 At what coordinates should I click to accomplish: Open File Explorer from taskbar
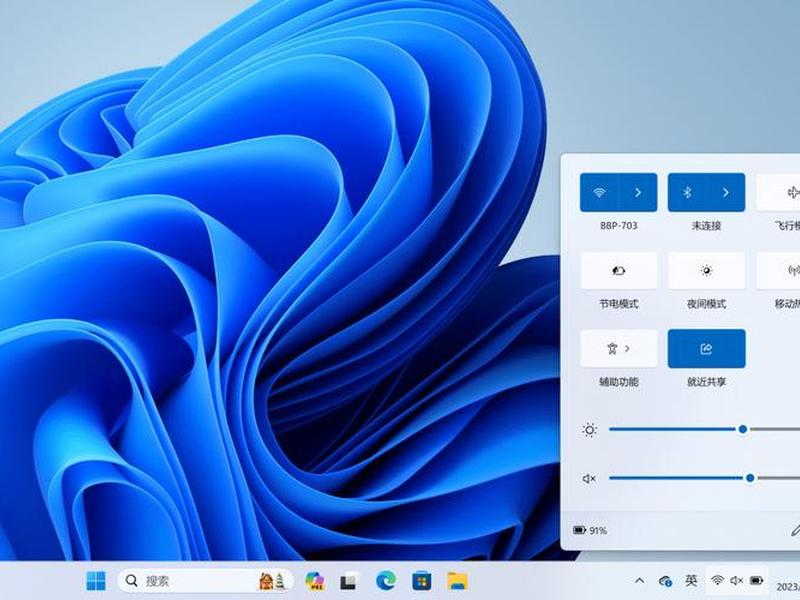click(x=457, y=581)
